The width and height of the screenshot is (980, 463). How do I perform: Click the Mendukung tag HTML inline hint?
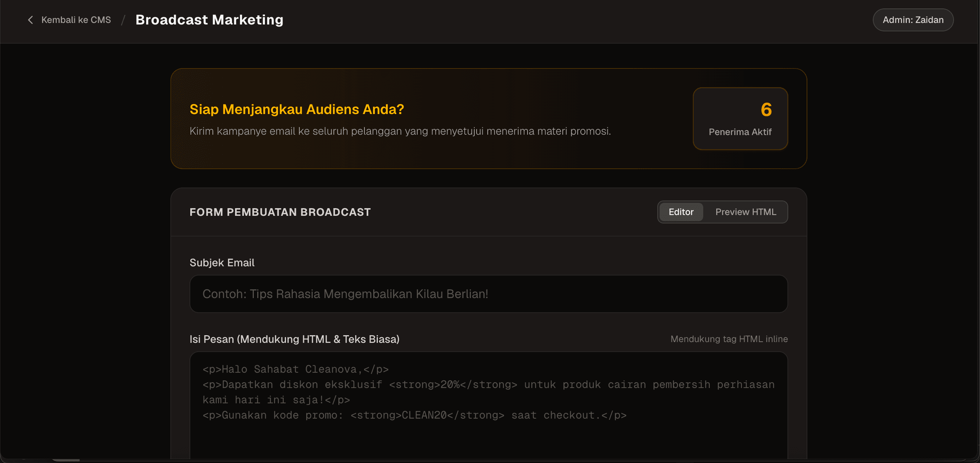click(x=729, y=339)
